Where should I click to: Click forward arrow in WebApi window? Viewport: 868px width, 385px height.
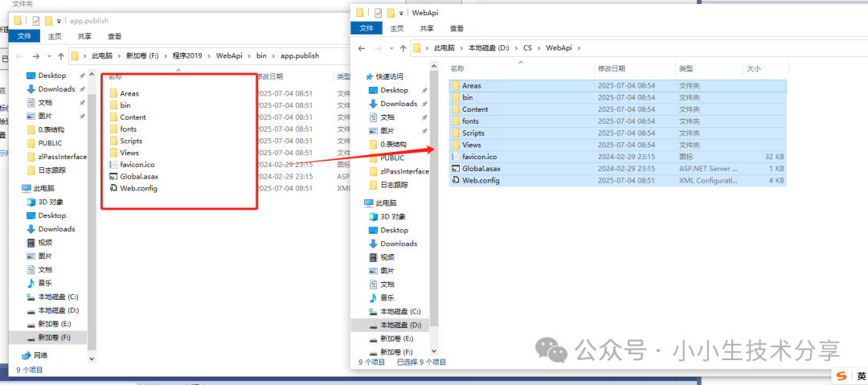tap(378, 48)
